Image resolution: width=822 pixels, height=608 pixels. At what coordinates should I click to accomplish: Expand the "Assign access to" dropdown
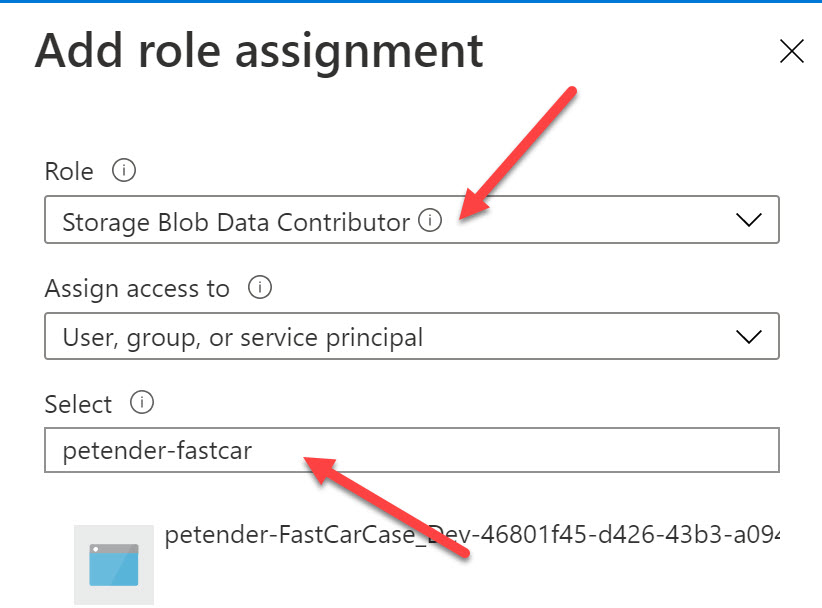[x=749, y=336]
